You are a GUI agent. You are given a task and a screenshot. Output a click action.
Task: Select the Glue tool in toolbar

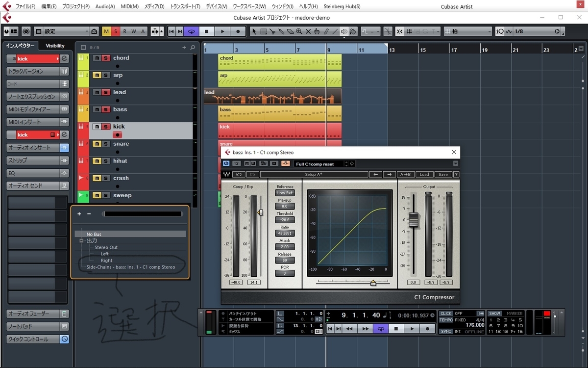pos(281,31)
